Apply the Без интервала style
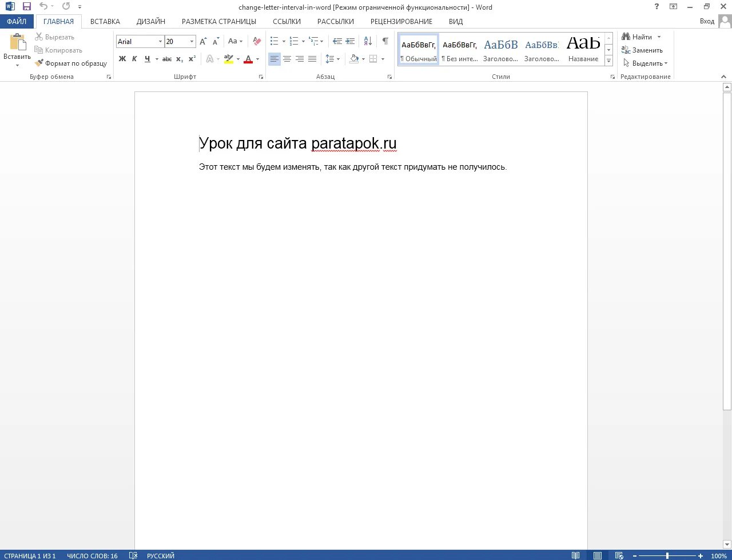This screenshot has width=732, height=560. pyautogui.click(x=460, y=49)
